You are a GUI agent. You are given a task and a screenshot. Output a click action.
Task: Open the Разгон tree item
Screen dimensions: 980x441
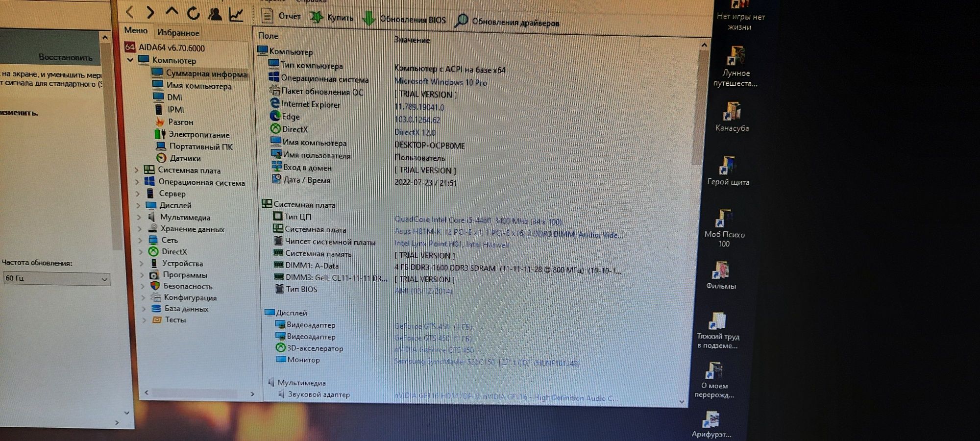pos(174,122)
